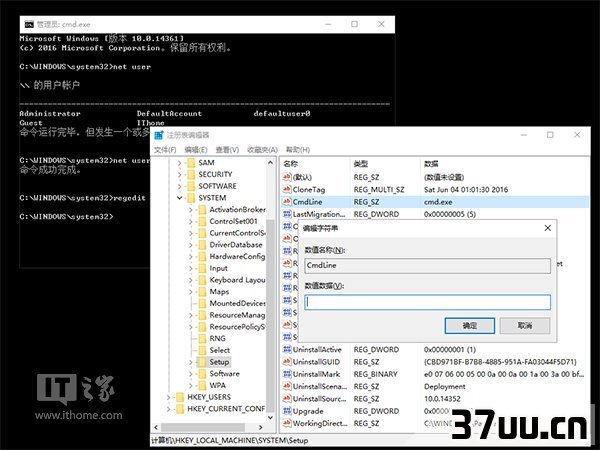The image size is (600, 450).
Task: Collapse the SYSTEM registry key
Action: (x=179, y=198)
